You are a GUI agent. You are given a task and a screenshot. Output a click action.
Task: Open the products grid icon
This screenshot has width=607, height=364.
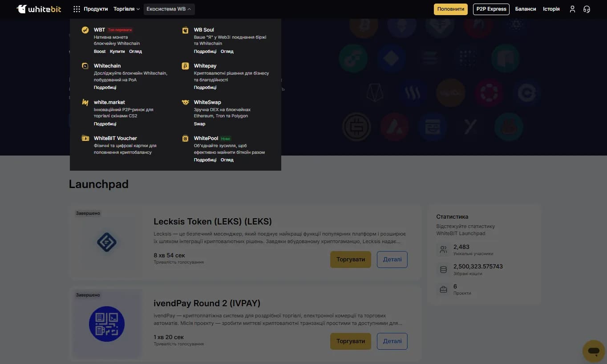tap(77, 9)
